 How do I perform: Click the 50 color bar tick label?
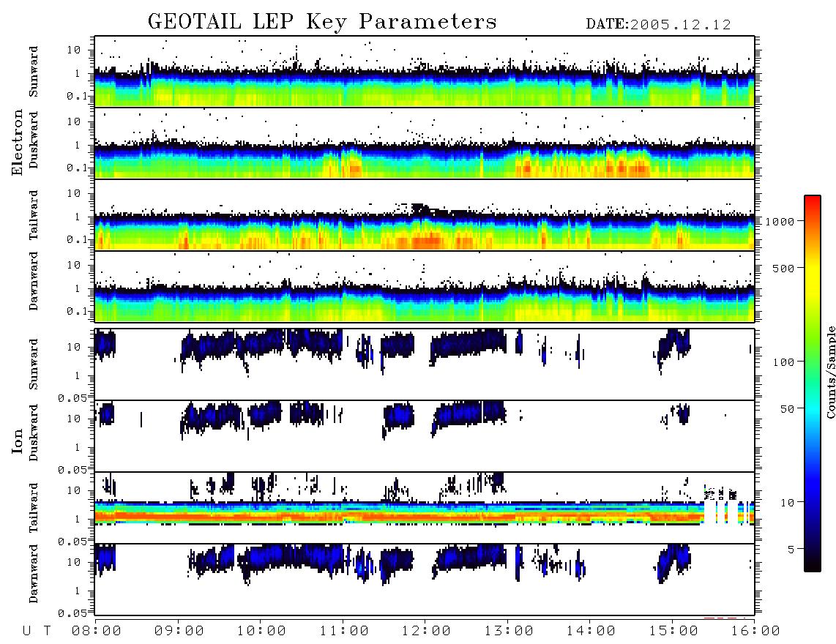tap(787, 409)
